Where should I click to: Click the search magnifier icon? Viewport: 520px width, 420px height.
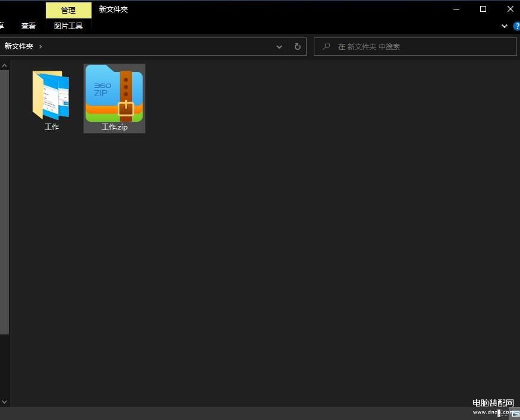pyautogui.click(x=326, y=47)
